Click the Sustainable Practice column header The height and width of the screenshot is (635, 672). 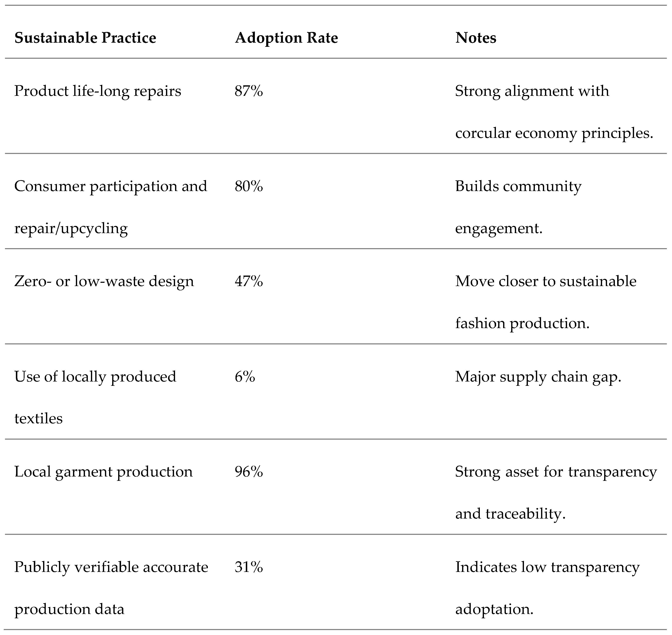(x=85, y=38)
